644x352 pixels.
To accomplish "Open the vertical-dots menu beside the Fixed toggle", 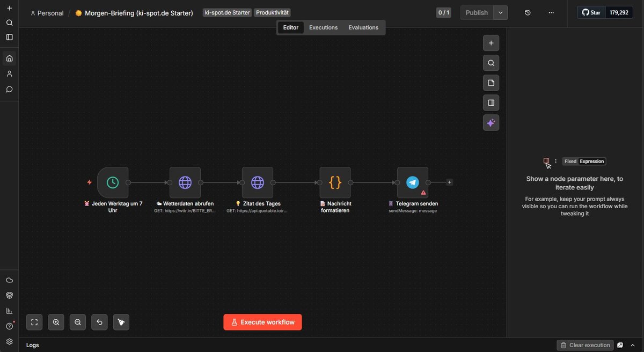I will tap(555, 161).
